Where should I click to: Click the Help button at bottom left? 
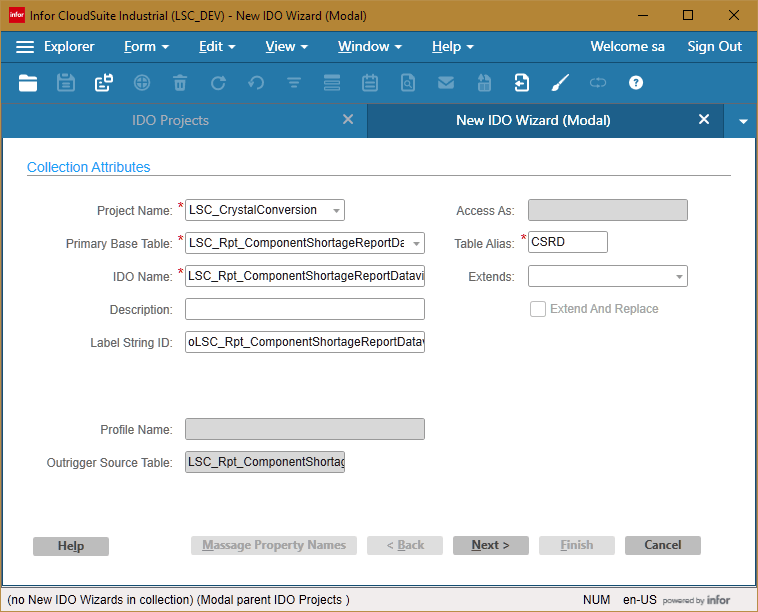[x=71, y=546]
